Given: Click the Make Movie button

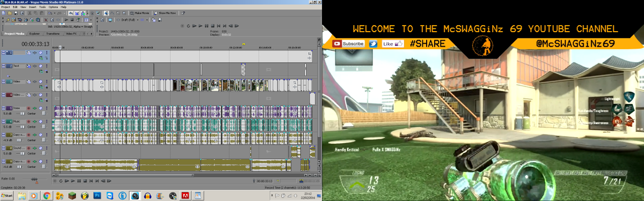Looking at the screenshot, I should coord(140,13).
